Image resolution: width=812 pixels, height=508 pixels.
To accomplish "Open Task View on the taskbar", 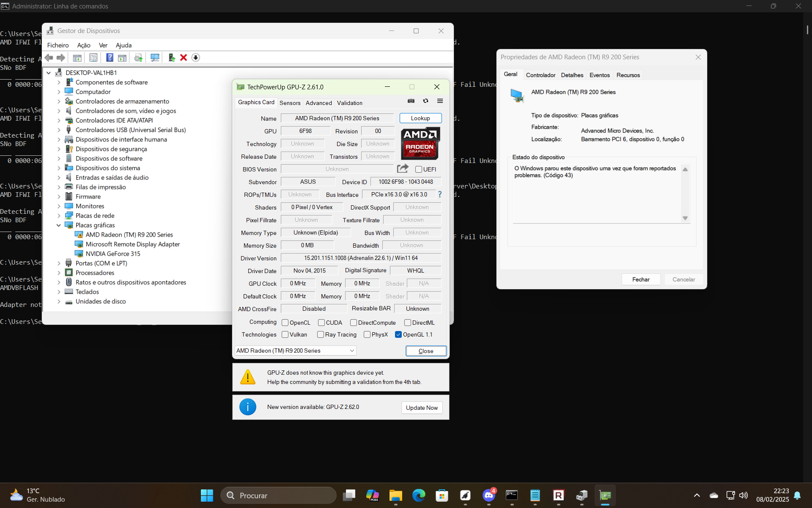I will (x=349, y=495).
